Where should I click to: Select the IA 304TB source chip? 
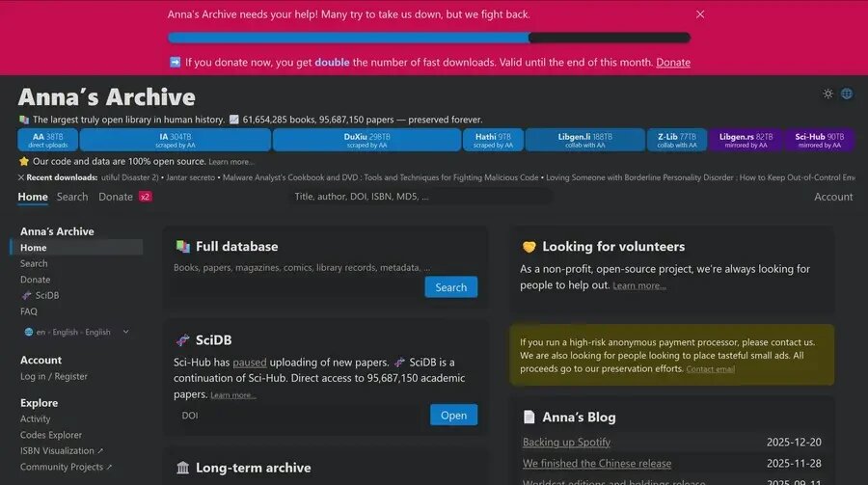point(175,140)
